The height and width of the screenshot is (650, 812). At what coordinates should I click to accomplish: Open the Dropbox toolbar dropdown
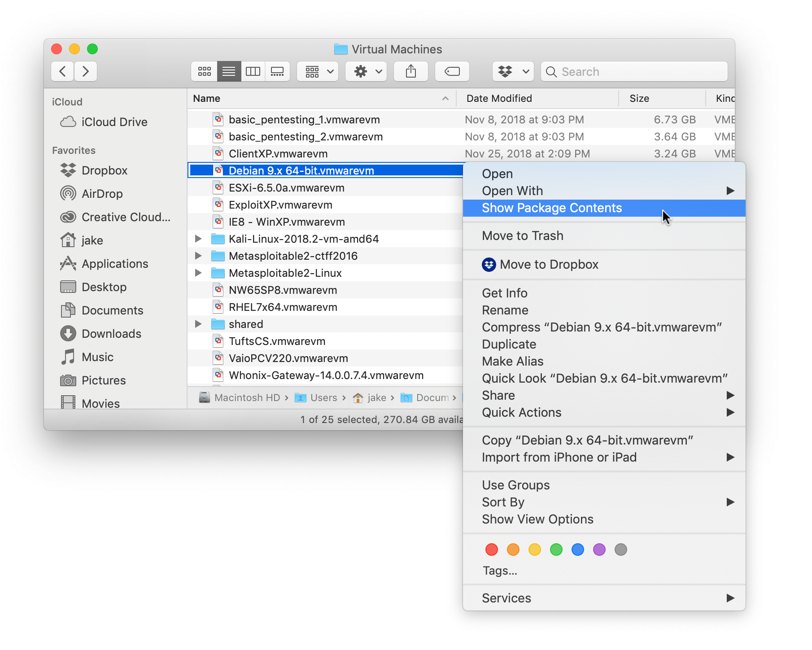pos(513,72)
